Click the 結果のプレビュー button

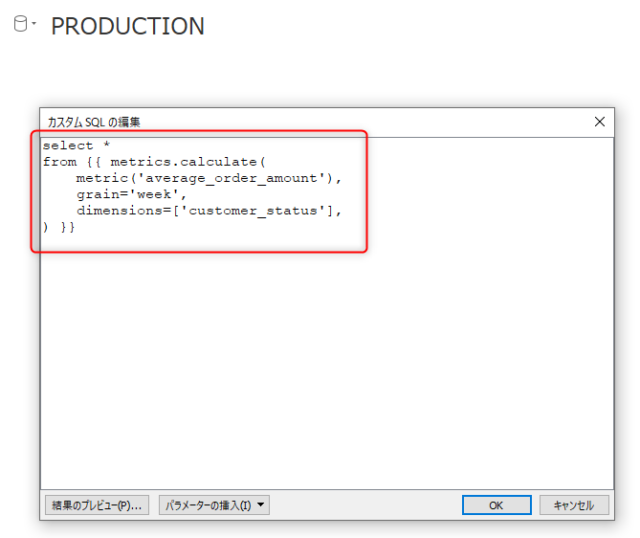(x=97, y=505)
